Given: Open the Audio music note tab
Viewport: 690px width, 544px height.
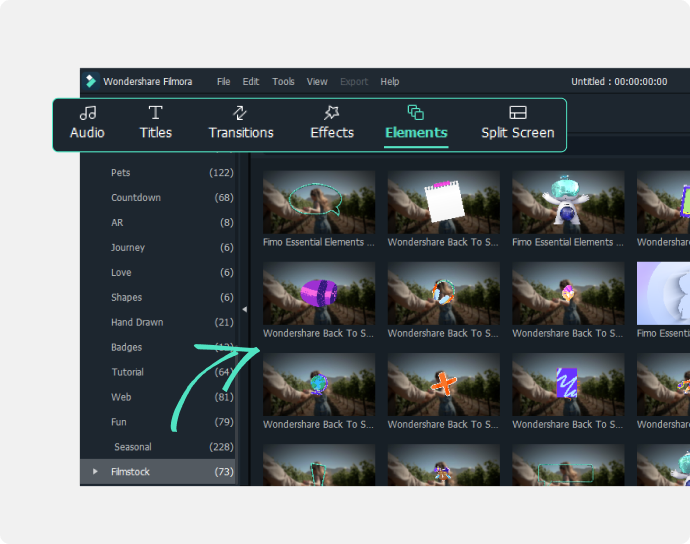Looking at the screenshot, I should [x=87, y=123].
